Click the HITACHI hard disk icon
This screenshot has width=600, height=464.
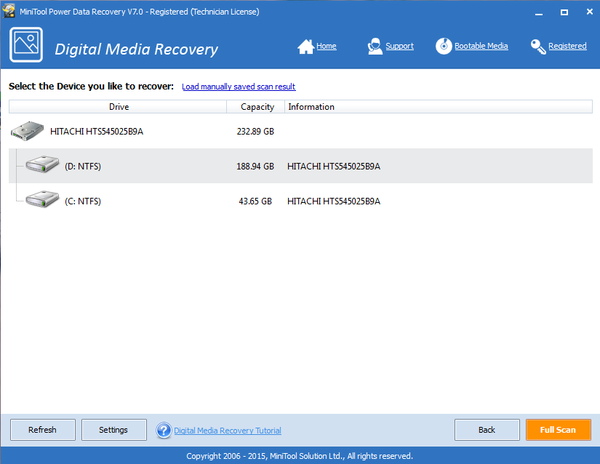pyautogui.click(x=27, y=131)
